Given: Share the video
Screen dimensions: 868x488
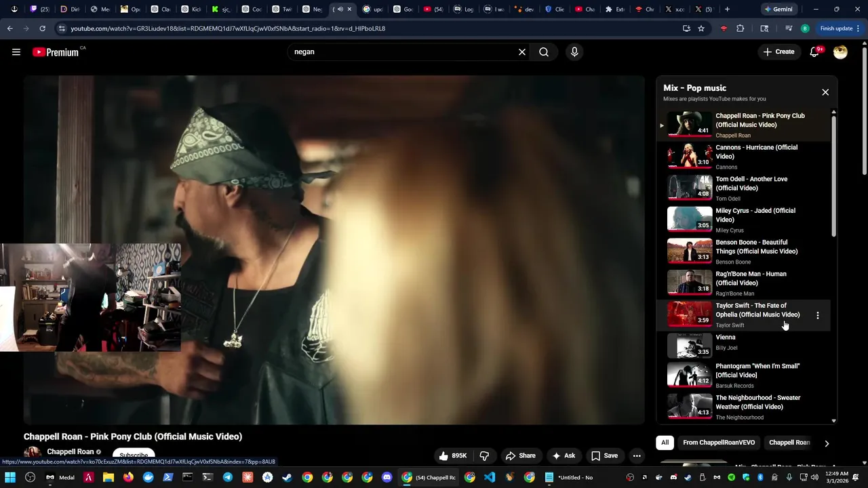Looking at the screenshot, I should pyautogui.click(x=520, y=455).
